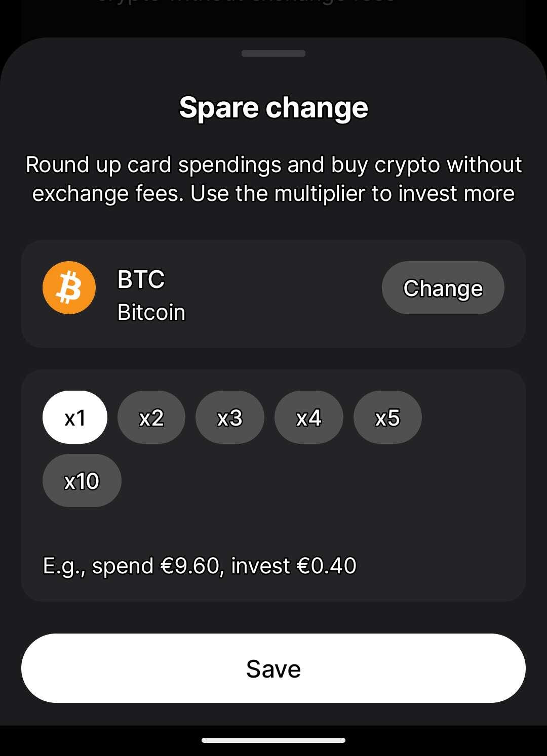Tap the white home indicator bar
Screen dimensions: 547x756
click(x=273, y=740)
